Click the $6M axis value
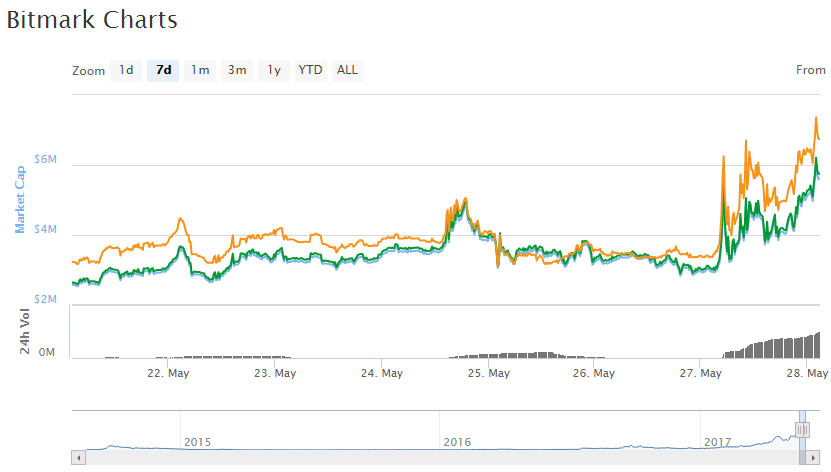This screenshot has width=831, height=472. coord(46,159)
